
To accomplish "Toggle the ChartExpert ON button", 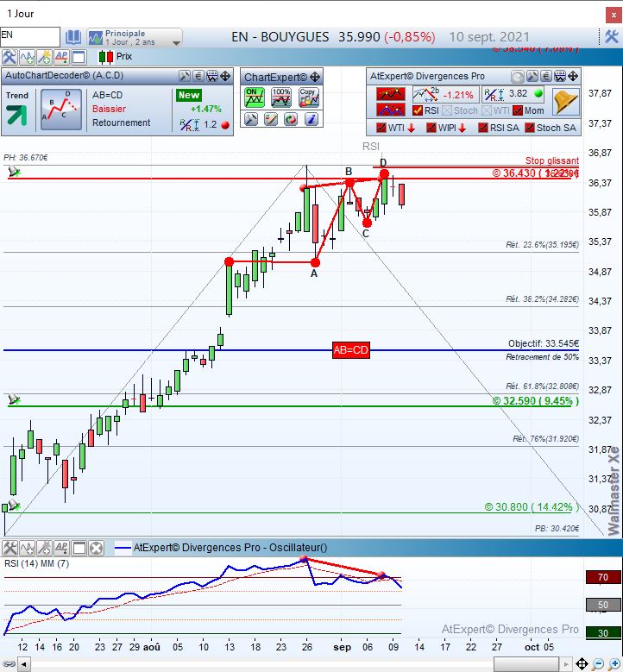I will [255, 97].
